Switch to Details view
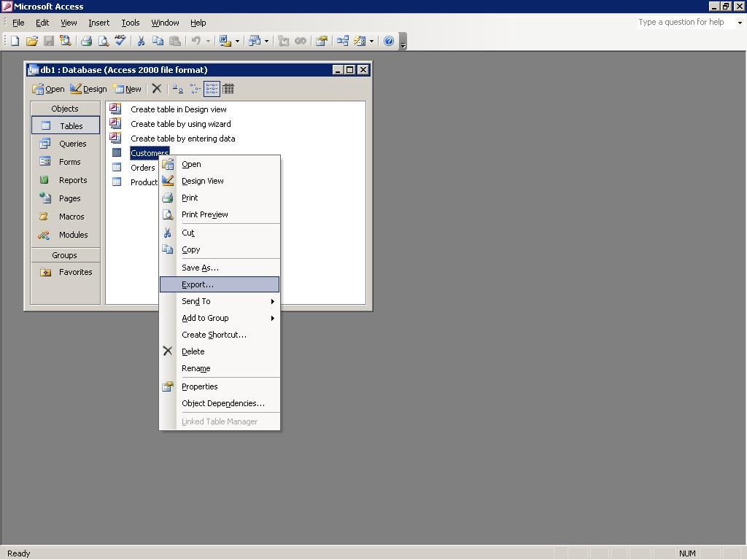The image size is (747, 560). (x=228, y=88)
